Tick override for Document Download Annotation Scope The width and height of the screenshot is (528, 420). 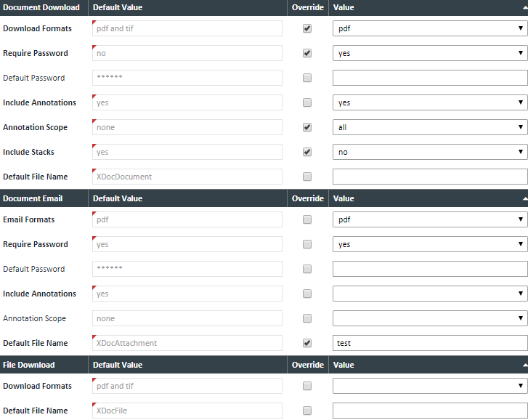click(307, 127)
